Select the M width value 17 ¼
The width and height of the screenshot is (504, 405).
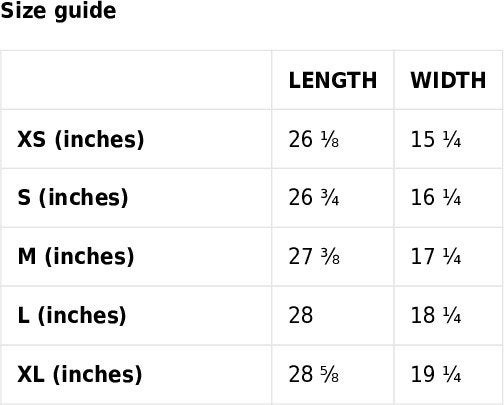pos(436,256)
